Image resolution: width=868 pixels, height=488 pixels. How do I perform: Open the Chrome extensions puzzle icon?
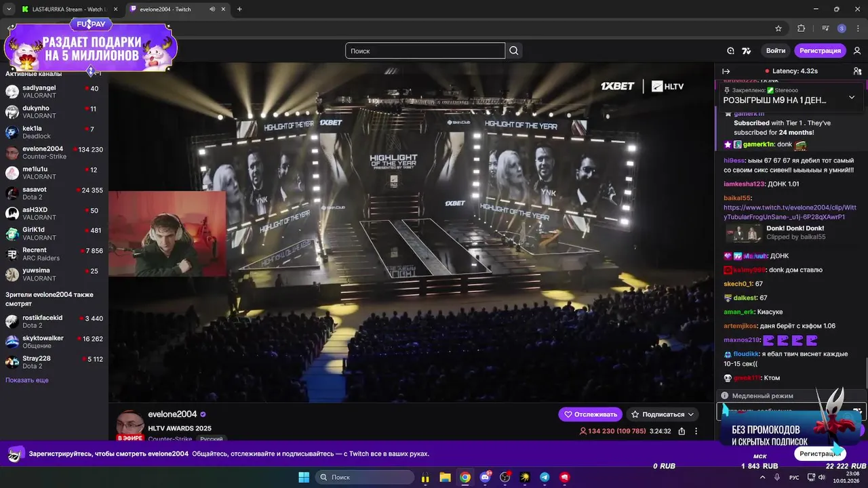801,28
